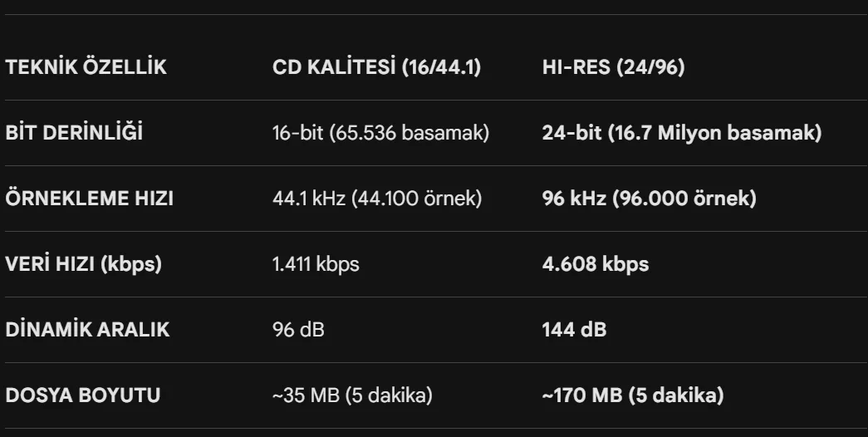Click the HI-RES (24/96) column header
Screen dimensions: 868x437
pyautogui.click(x=613, y=67)
